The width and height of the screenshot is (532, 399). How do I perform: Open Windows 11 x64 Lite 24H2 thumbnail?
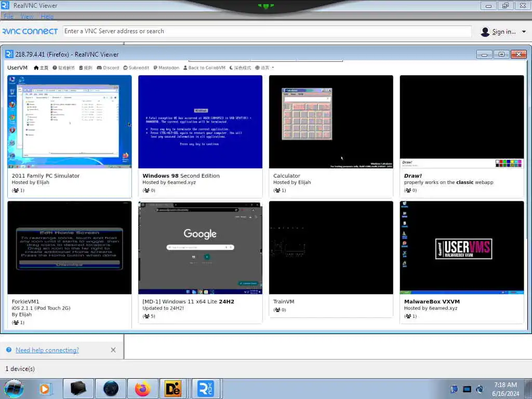pos(200,248)
